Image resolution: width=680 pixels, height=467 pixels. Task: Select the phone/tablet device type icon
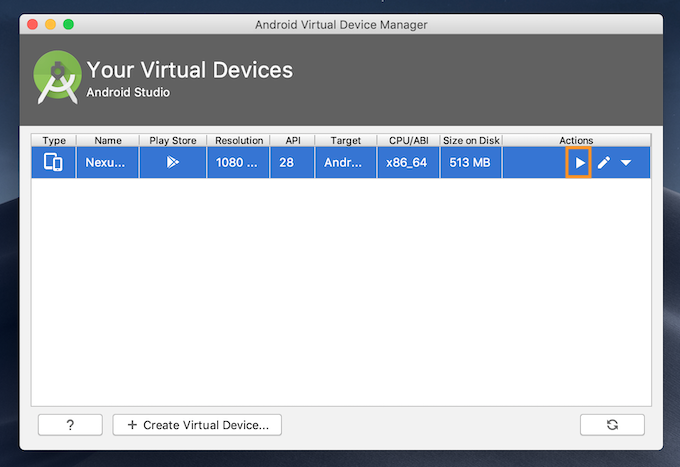tap(53, 162)
